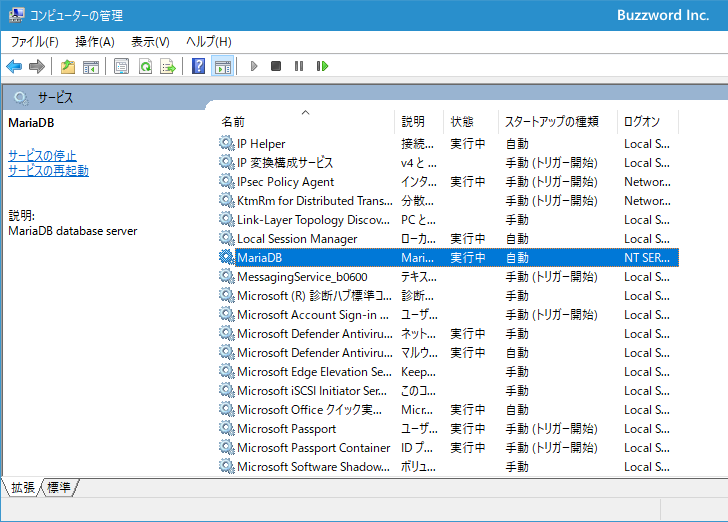This screenshot has width=728, height=522.
Task: Select the Local Session Manager service
Action: pos(297,239)
